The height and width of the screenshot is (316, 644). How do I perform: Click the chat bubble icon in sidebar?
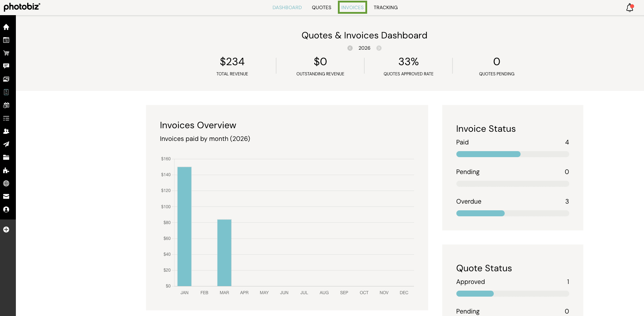coord(6,66)
